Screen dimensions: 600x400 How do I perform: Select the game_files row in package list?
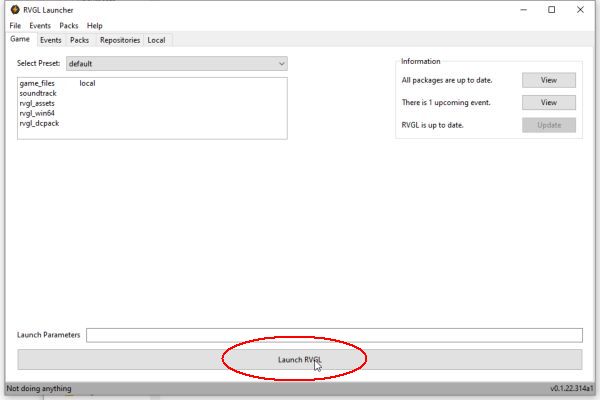[152, 83]
